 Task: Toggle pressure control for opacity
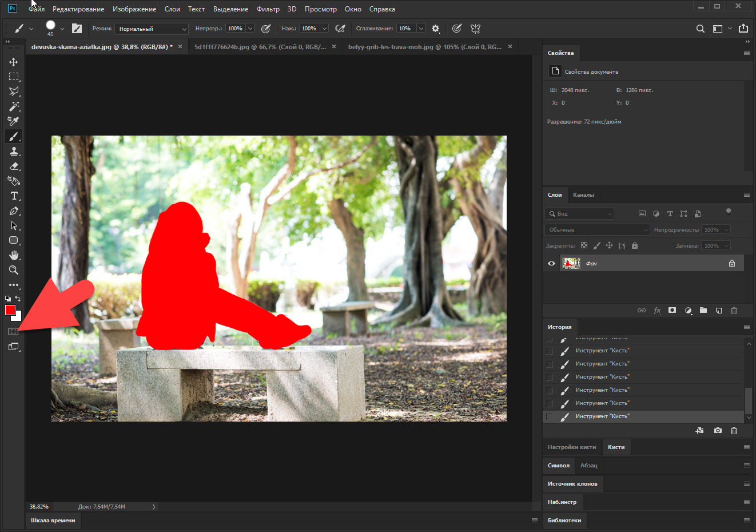point(266,29)
